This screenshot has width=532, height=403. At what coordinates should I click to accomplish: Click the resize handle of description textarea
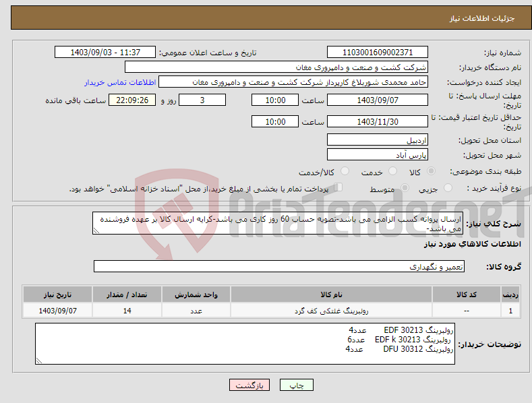click(96, 230)
